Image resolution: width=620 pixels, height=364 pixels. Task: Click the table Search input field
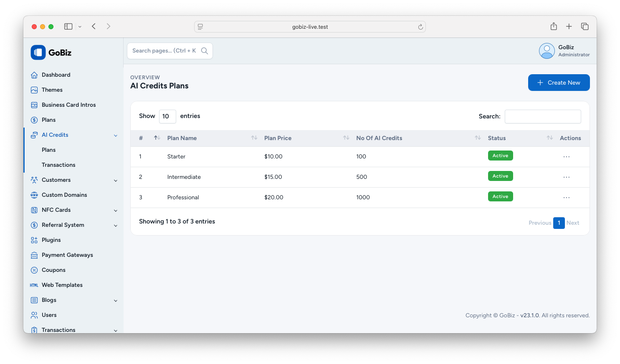(x=543, y=117)
